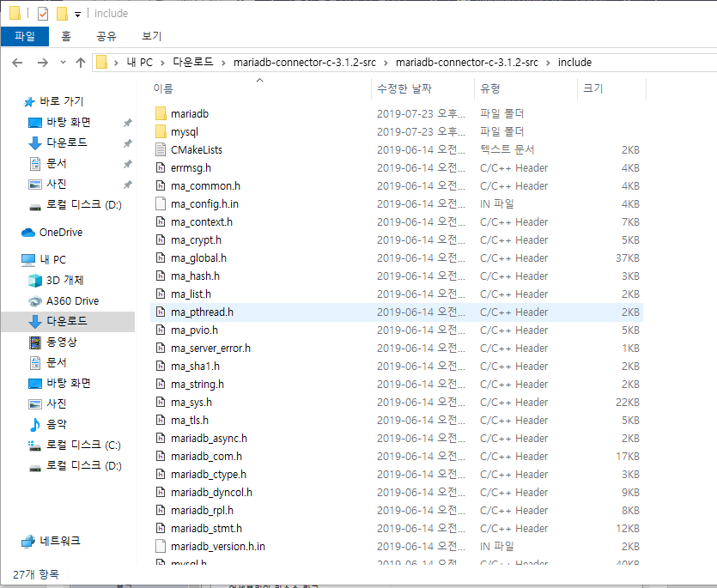Viewport: 717px width, 588px height.
Task: Select the mysql folder icon
Action: click(x=161, y=131)
